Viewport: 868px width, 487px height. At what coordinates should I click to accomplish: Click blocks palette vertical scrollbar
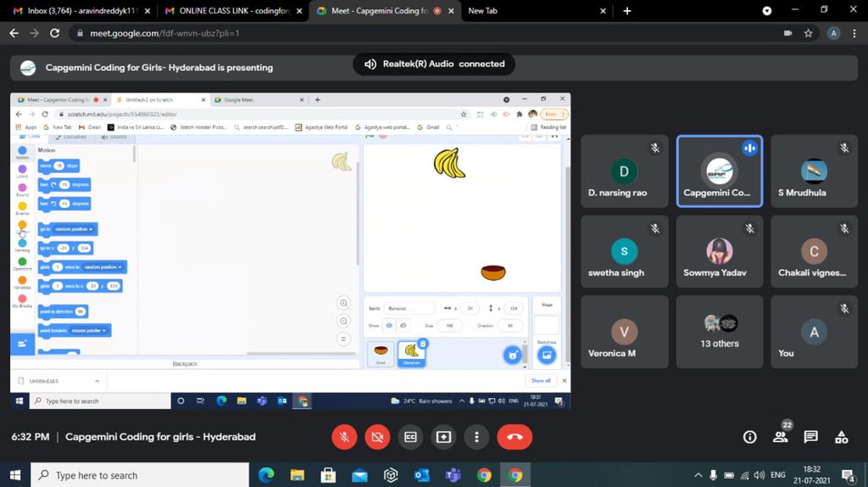coord(135,154)
